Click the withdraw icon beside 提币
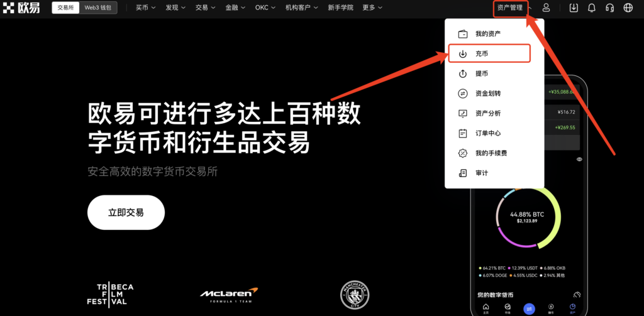The height and width of the screenshot is (316, 644). tap(463, 74)
